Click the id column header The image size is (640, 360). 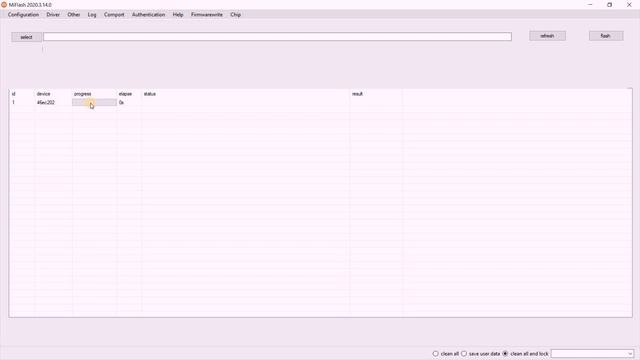(13, 94)
